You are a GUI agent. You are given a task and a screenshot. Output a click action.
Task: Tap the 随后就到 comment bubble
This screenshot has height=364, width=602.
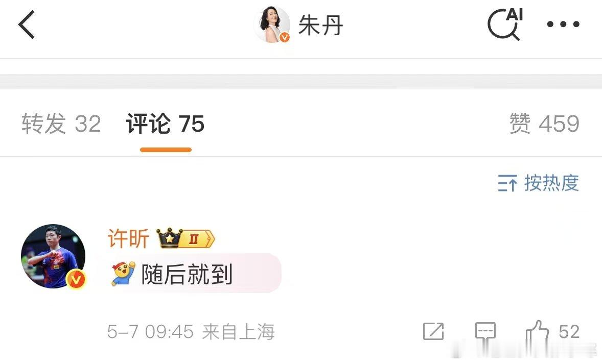coord(195,274)
